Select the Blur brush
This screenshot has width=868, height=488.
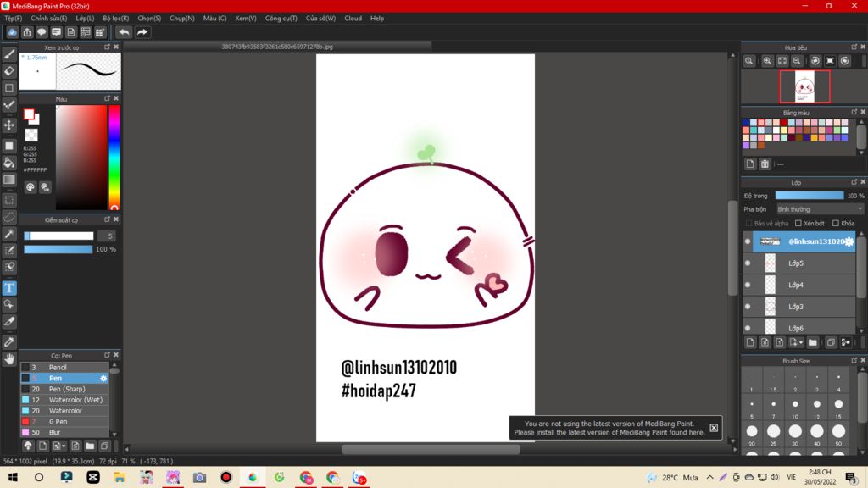click(64, 432)
